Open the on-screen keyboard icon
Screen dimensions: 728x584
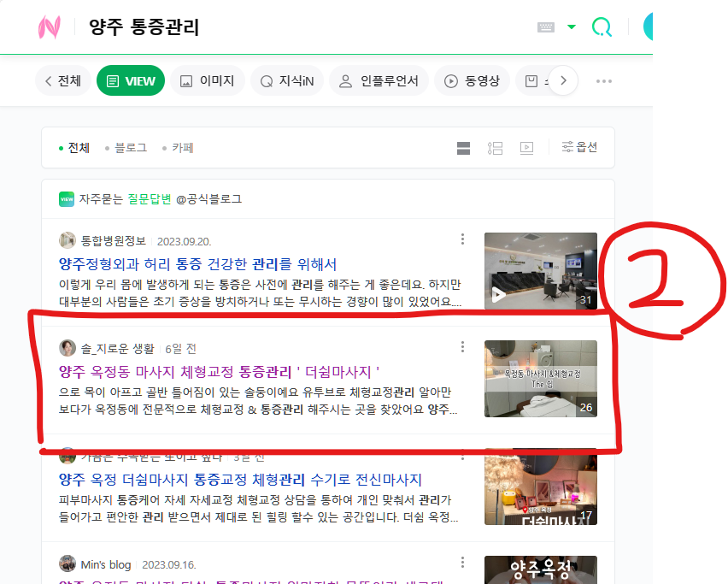pos(545,27)
